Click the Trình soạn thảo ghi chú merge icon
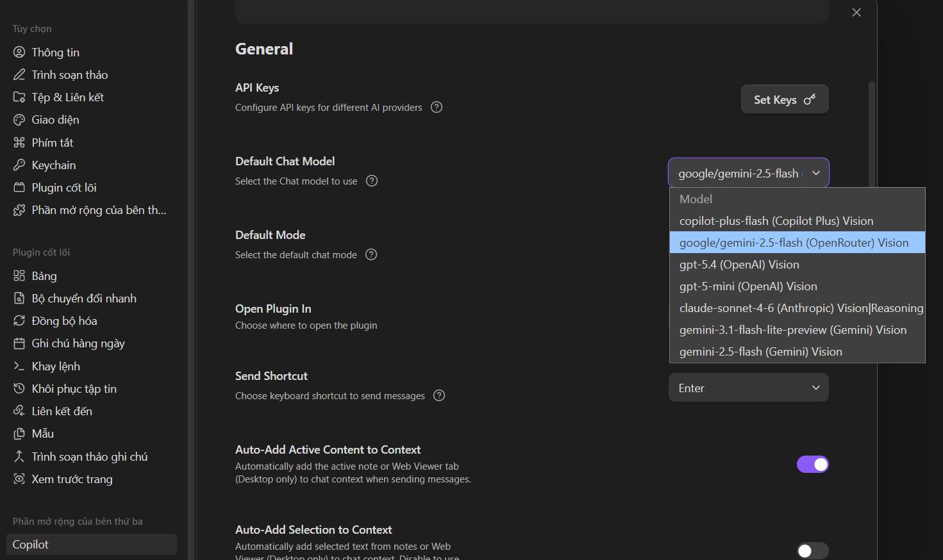 (19, 456)
